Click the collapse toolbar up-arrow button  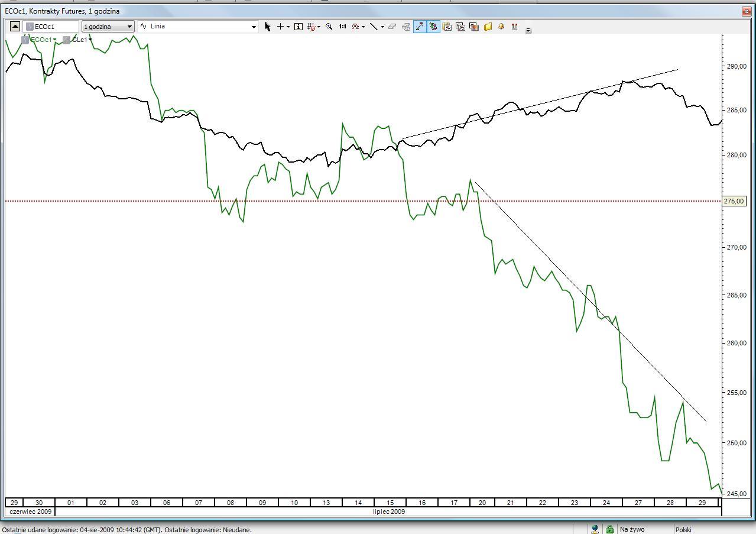pyautogui.click(x=15, y=27)
